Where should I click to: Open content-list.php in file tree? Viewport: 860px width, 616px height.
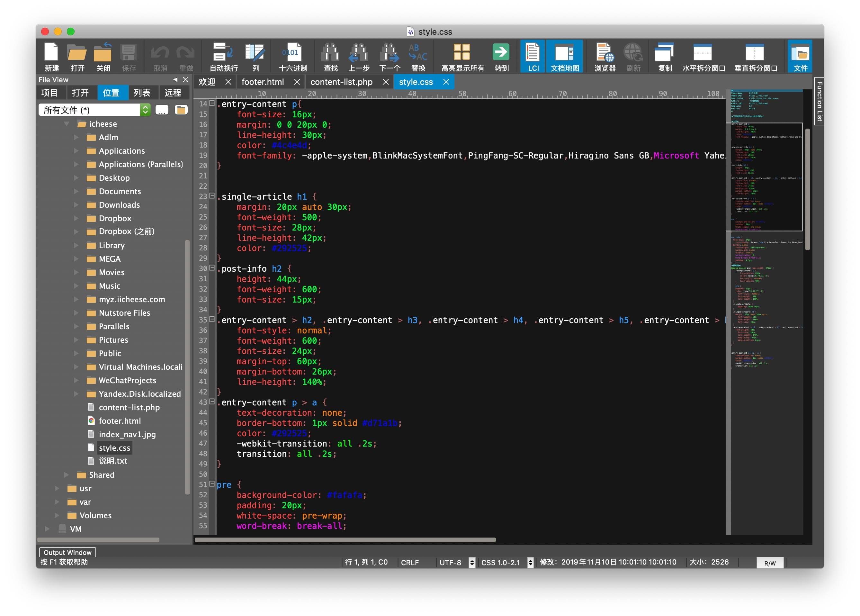129,407
